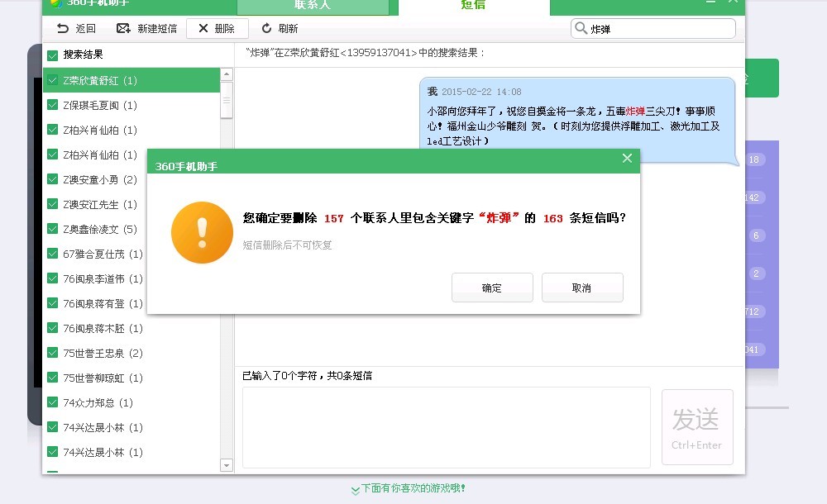Click inside the message compose text area

tap(447, 427)
